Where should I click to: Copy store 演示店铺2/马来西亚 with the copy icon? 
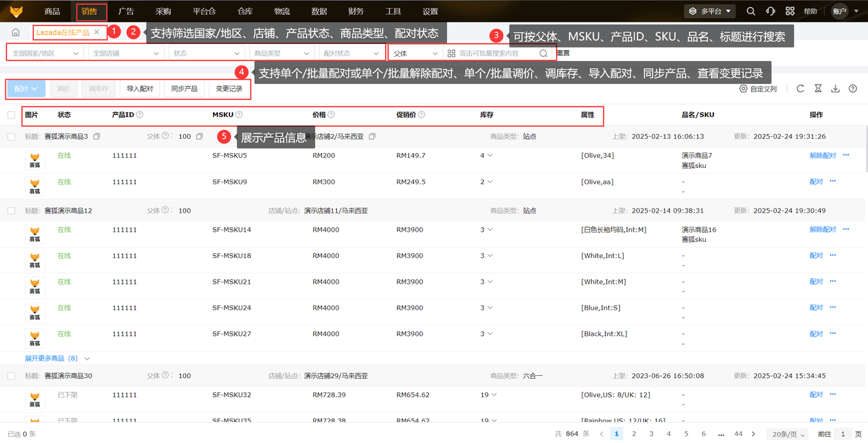[x=372, y=137]
